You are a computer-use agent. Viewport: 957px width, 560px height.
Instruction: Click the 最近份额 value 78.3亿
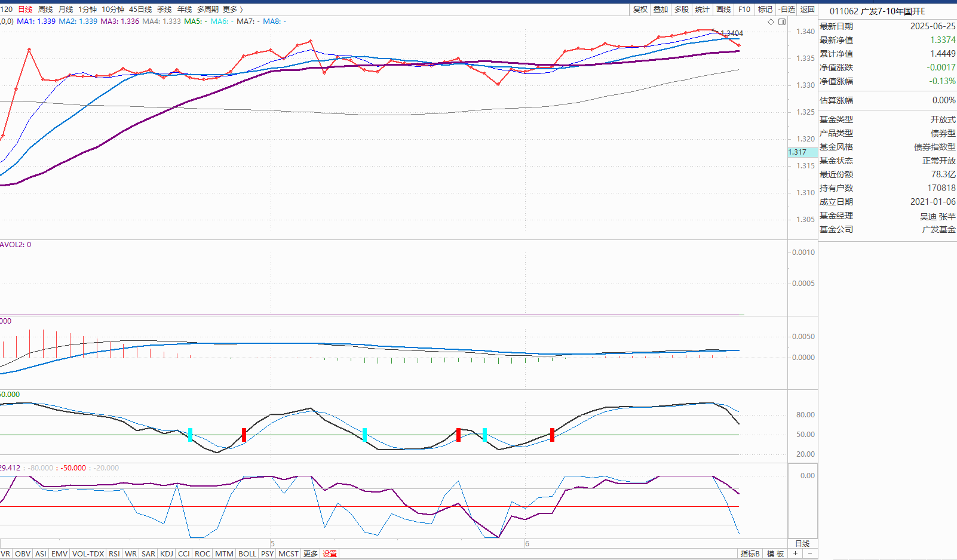coord(943,174)
